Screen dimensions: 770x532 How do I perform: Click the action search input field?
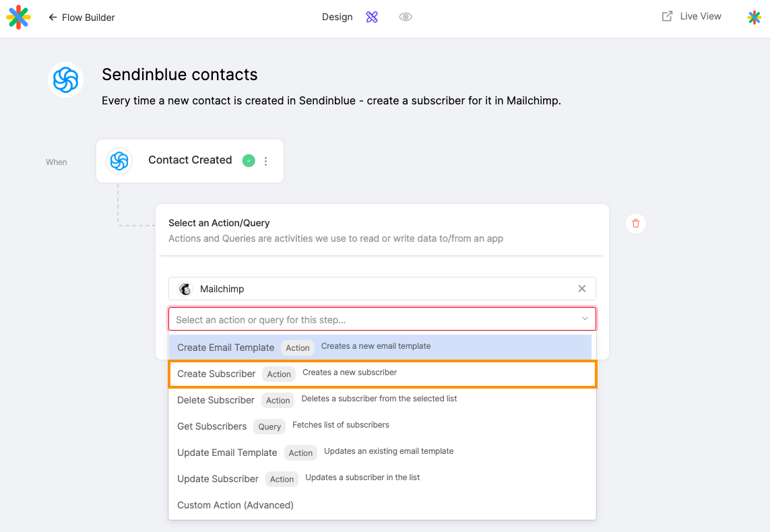[x=373, y=319]
